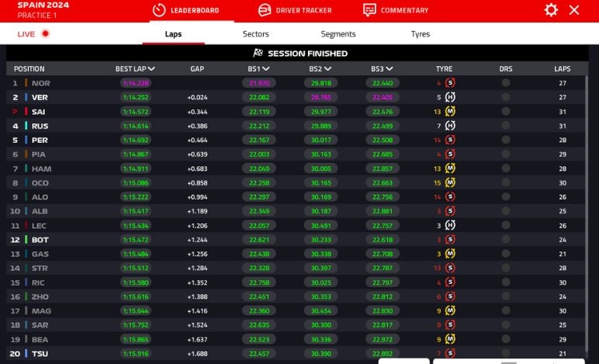Switch to the Tyres tab

tap(420, 34)
